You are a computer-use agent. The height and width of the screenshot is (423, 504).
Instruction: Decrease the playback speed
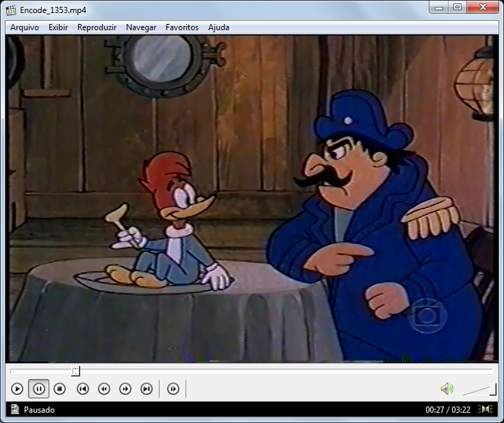tap(104, 389)
